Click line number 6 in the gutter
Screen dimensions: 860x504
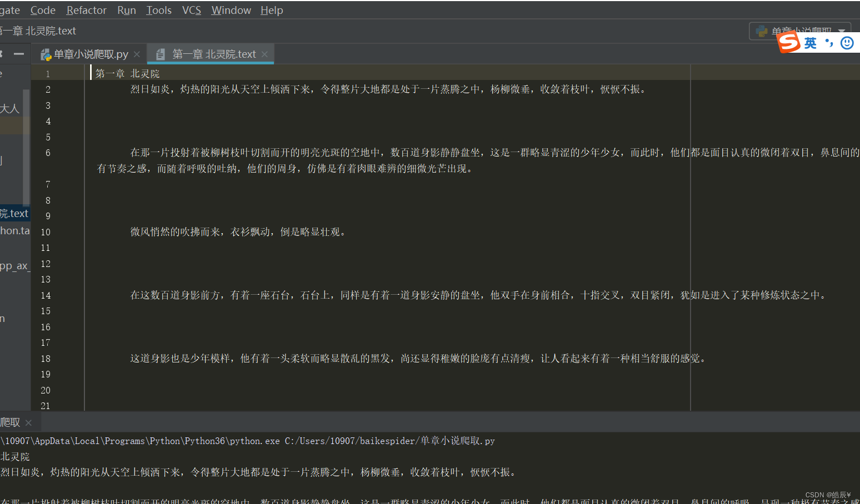[48, 153]
